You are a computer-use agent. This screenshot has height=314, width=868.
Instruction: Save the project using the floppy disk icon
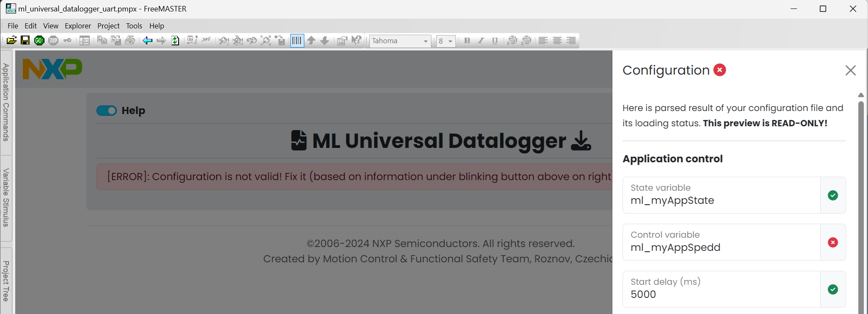click(x=25, y=41)
